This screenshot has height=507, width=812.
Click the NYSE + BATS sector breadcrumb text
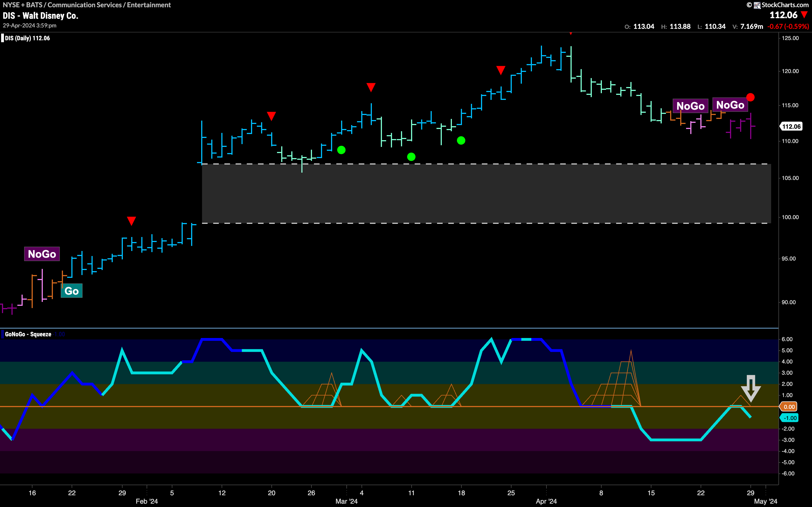87,5
